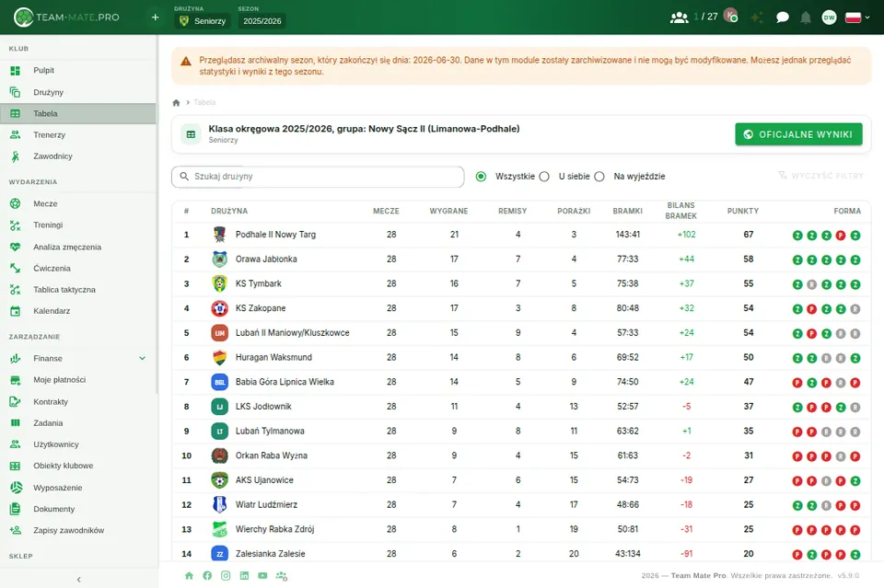Open the Seniorzy team selector
This screenshot has height=588, width=884.
click(x=203, y=21)
